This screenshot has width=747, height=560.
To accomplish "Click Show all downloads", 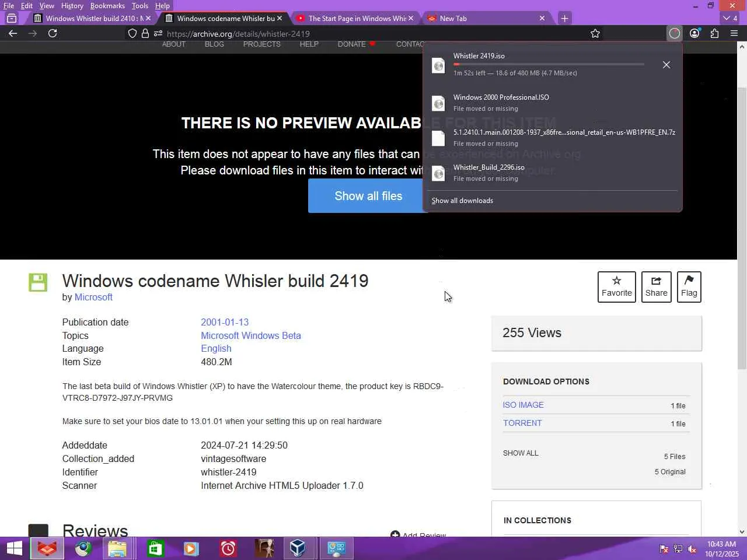I will click(462, 201).
